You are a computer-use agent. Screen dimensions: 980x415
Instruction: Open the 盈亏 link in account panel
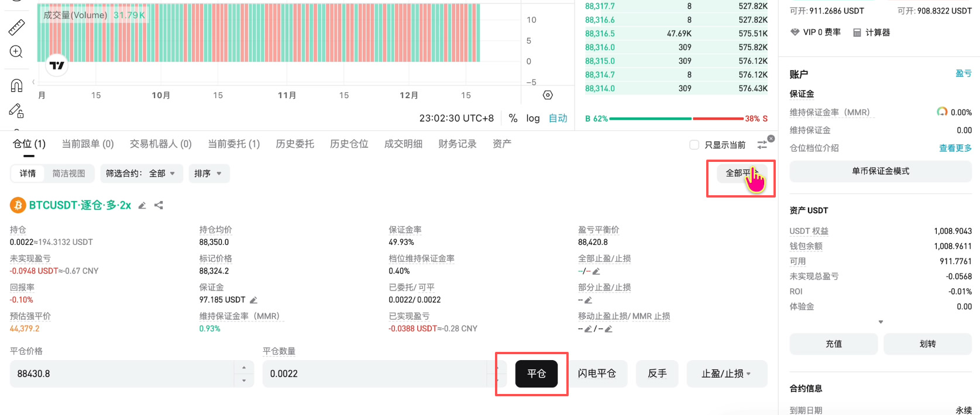(x=964, y=73)
